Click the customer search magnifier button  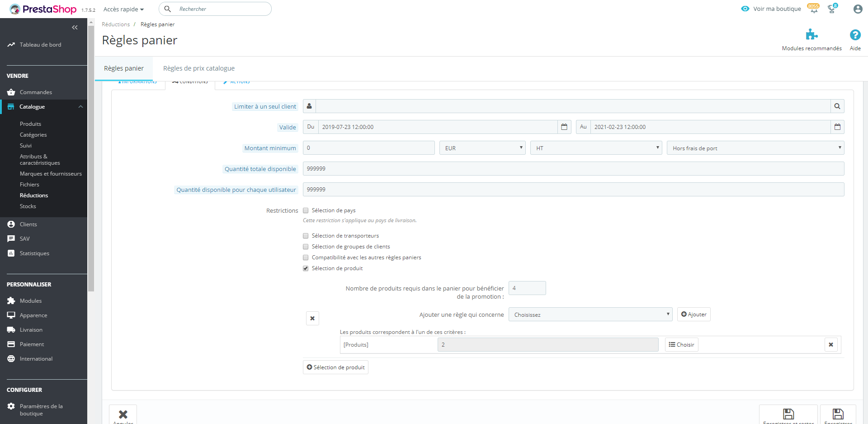[x=837, y=106]
